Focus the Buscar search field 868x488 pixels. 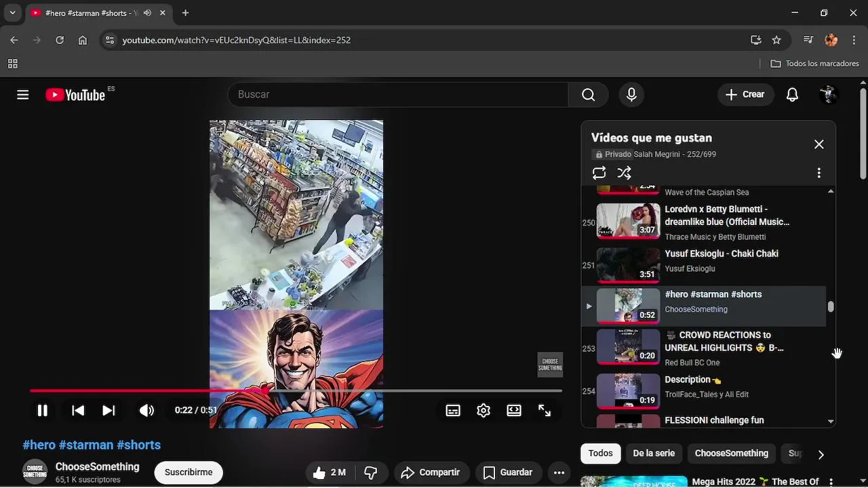[x=398, y=95]
